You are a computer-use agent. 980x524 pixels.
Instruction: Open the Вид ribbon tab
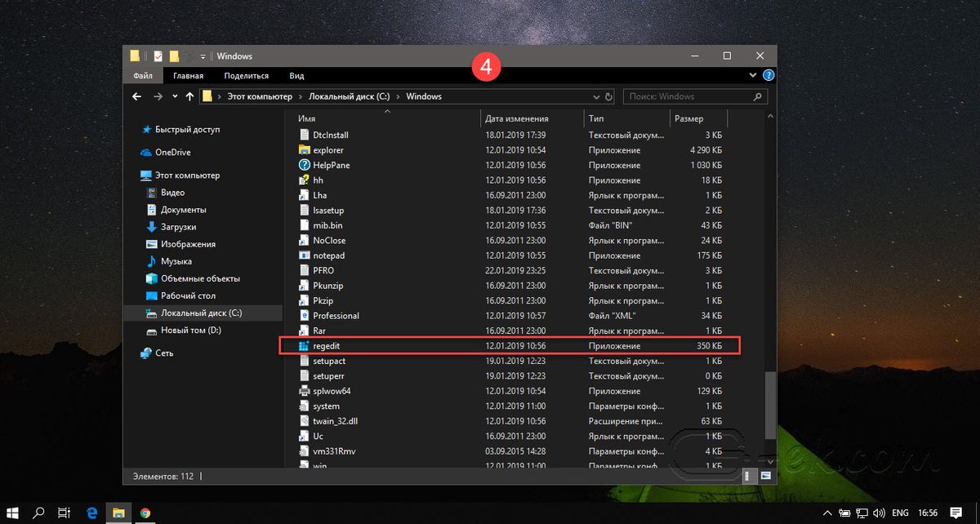pos(296,75)
